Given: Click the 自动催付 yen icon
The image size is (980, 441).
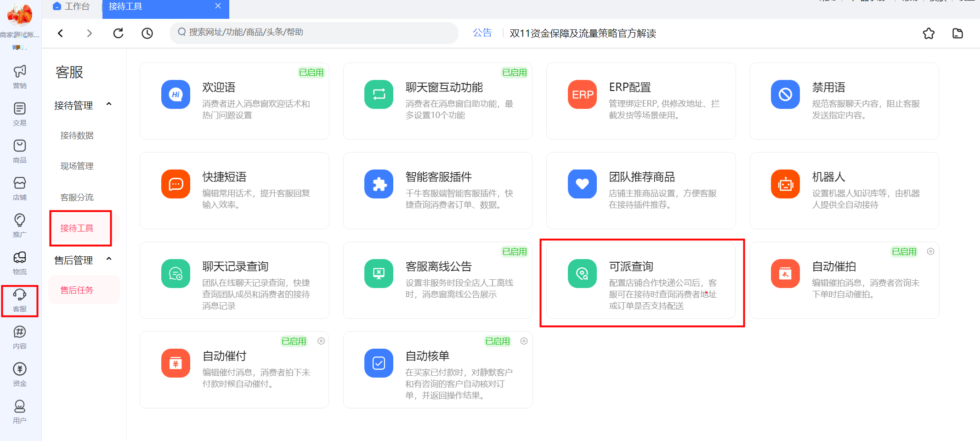Looking at the screenshot, I should click(176, 363).
